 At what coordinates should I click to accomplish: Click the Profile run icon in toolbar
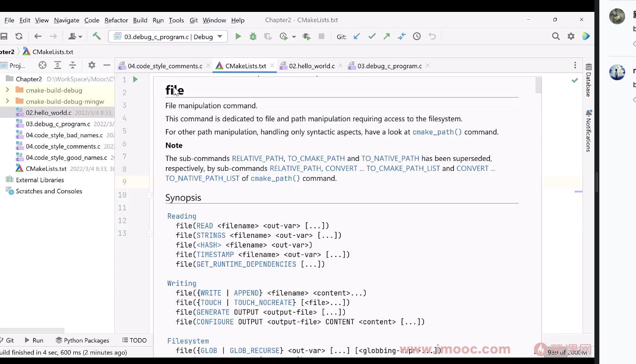point(284,36)
